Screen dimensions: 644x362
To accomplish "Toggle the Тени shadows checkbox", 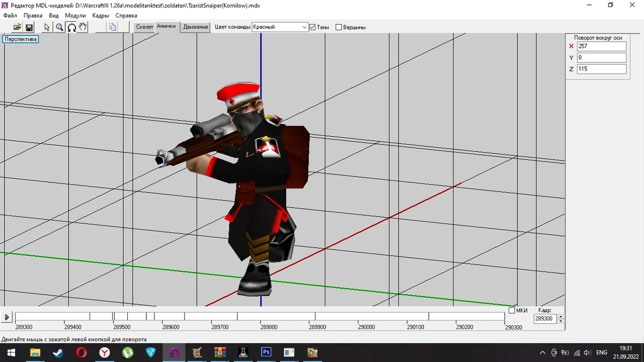I will (x=312, y=27).
